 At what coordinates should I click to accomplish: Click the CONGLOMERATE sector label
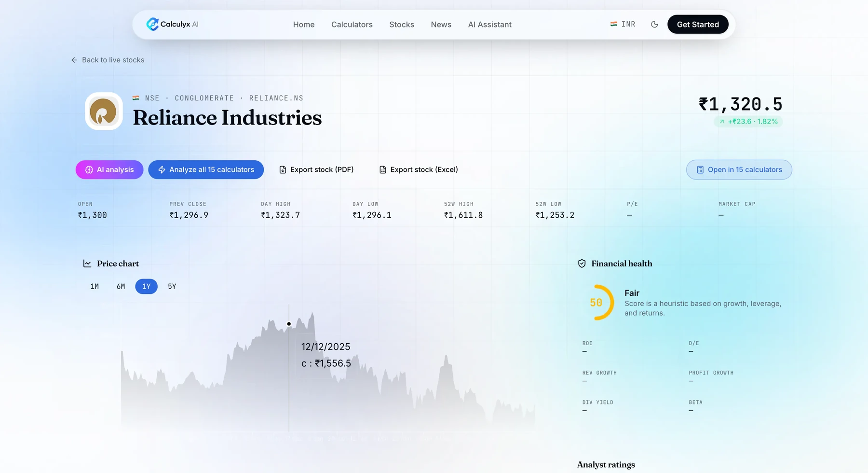coord(204,98)
